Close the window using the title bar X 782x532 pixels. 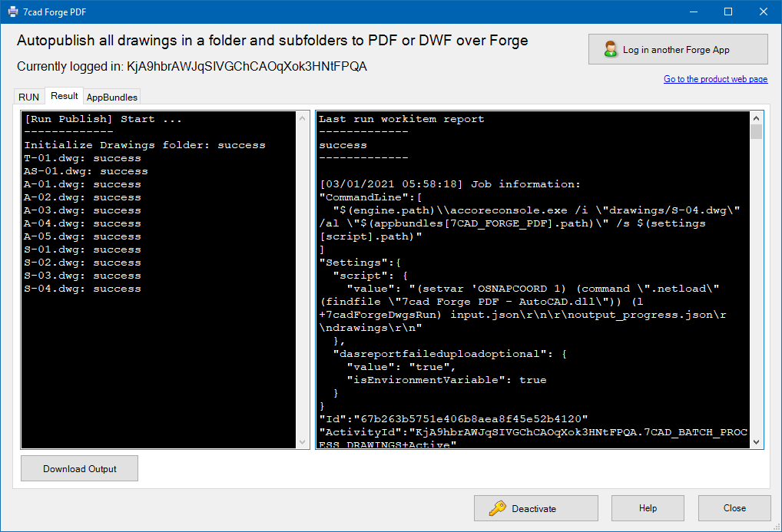[x=764, y=12]
